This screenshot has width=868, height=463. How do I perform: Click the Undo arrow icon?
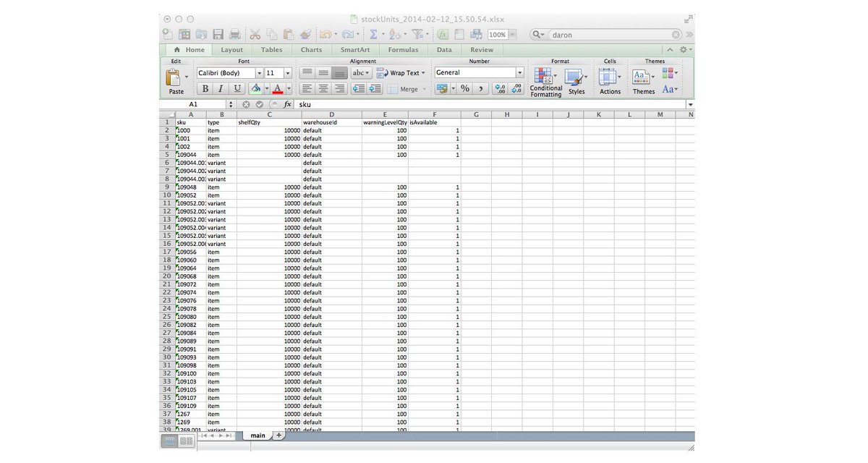tap(325, 34)
